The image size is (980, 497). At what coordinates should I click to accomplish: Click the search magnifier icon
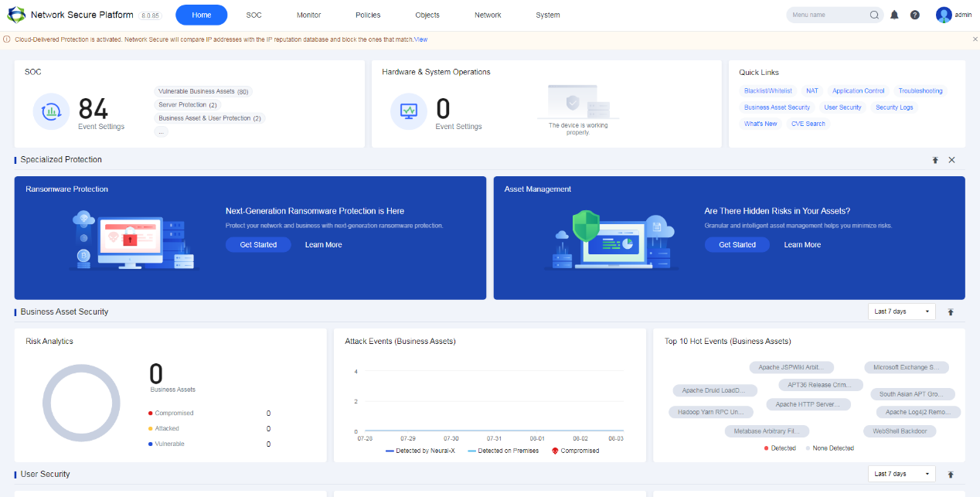click(x=874, y=15)
